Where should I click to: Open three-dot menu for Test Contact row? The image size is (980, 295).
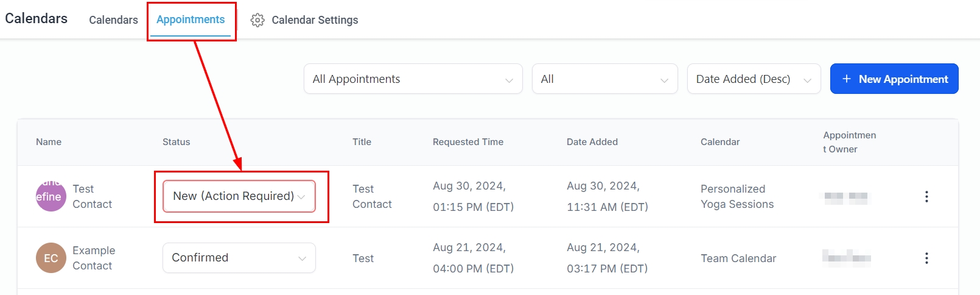tap(926, 196)
